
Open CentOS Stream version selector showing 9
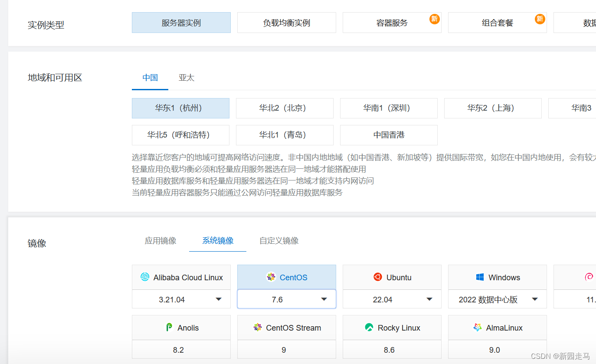287,350
